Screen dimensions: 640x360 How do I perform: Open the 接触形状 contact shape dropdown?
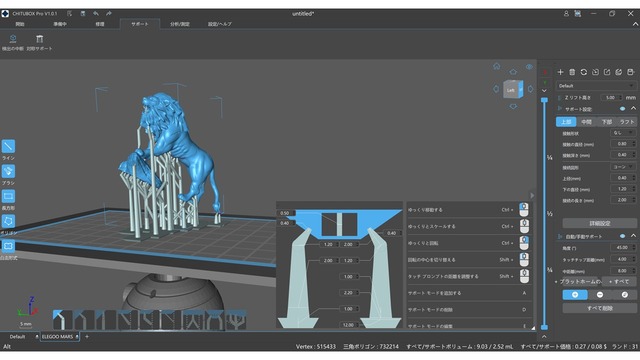(x=623, y=133)
